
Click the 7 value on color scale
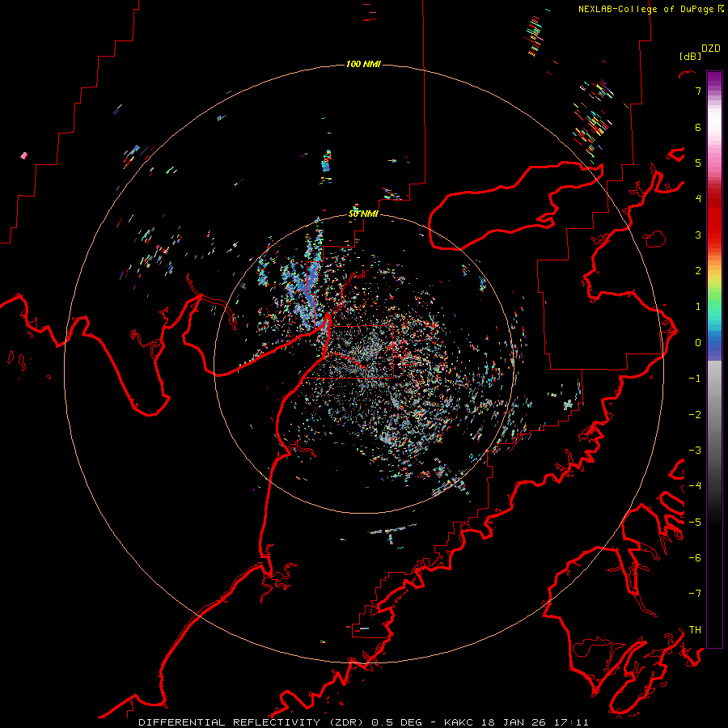[698, 91]
